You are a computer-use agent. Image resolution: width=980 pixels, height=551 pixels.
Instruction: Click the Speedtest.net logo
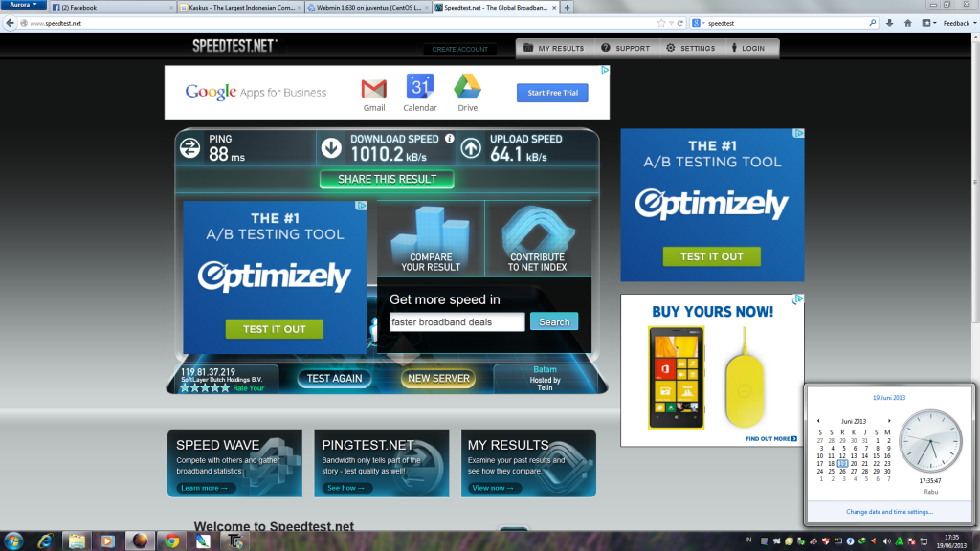(235, 46)
